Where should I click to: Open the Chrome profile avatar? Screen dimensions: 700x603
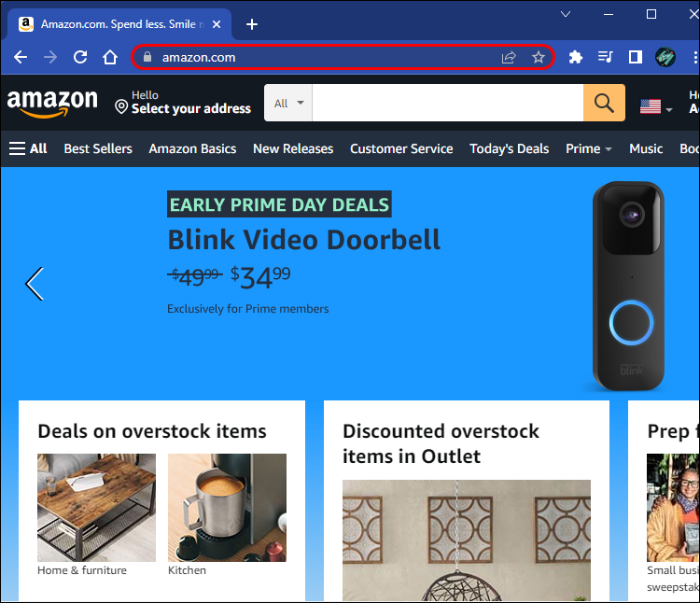coord(665,57)
